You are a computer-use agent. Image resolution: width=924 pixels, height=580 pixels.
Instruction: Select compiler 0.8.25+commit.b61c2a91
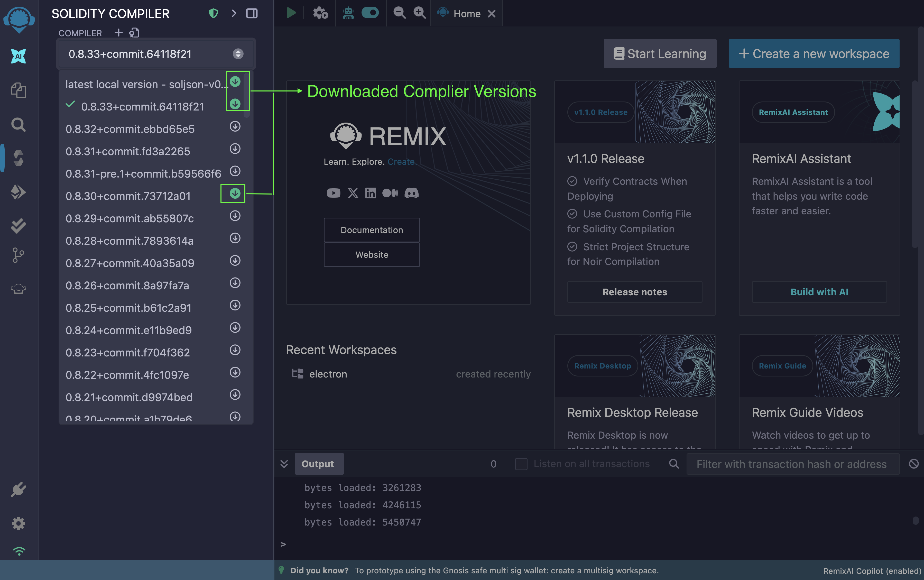point(128,308)
